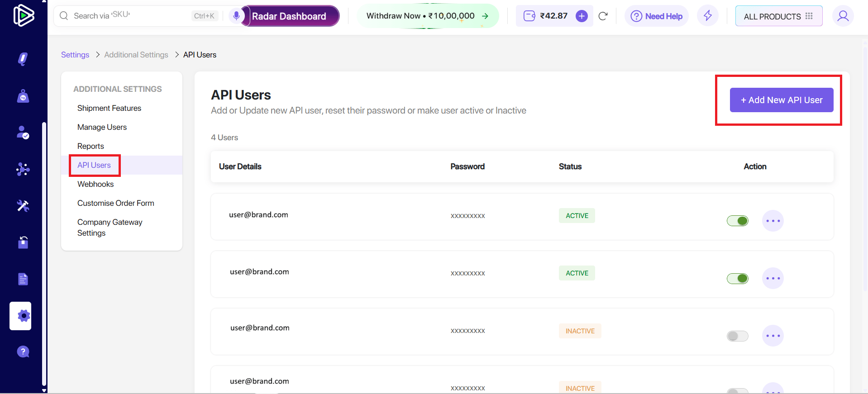
Task: Click the help question mark sidebar icon
Action: click(x=23, y=351)
